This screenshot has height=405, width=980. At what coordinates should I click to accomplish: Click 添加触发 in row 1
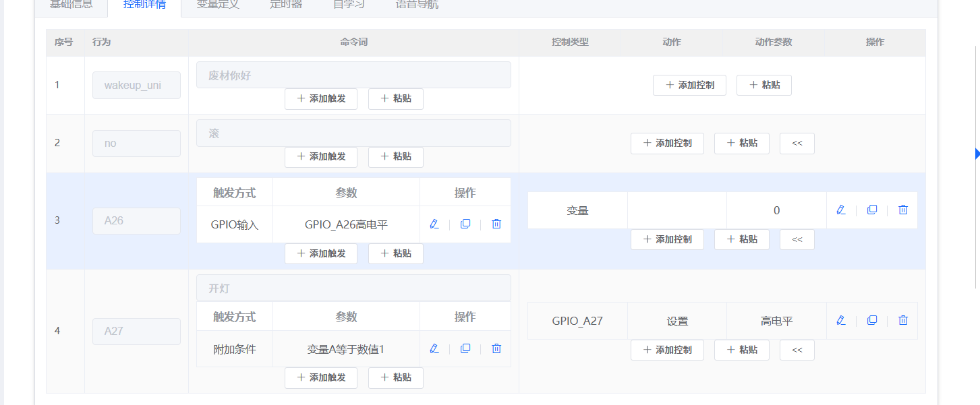(x=320, y=98)
